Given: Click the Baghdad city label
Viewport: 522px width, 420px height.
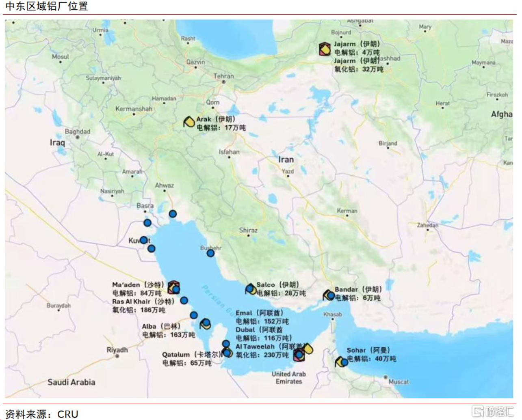Looking at the screenshot, I should coord(78,131).
